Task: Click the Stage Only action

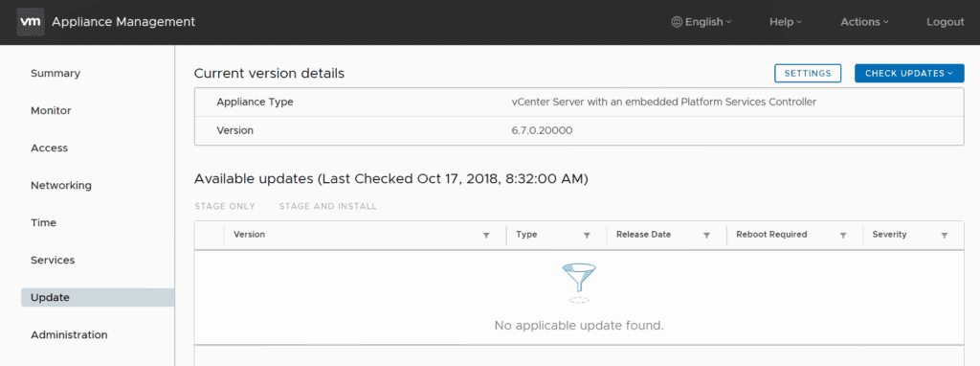Action: (x=225, y=206)
